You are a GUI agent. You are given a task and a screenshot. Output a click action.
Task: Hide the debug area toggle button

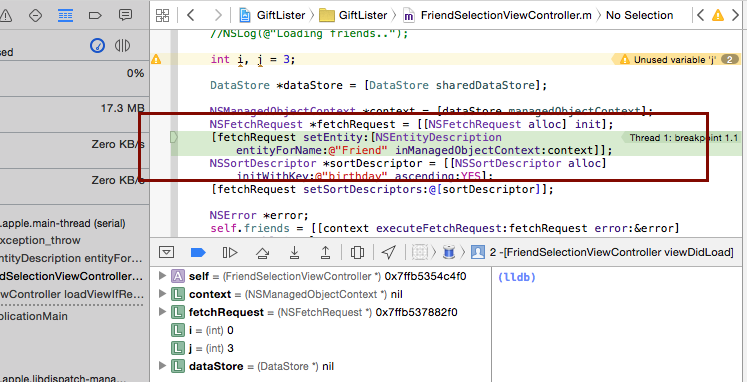[x=166, y=252]
